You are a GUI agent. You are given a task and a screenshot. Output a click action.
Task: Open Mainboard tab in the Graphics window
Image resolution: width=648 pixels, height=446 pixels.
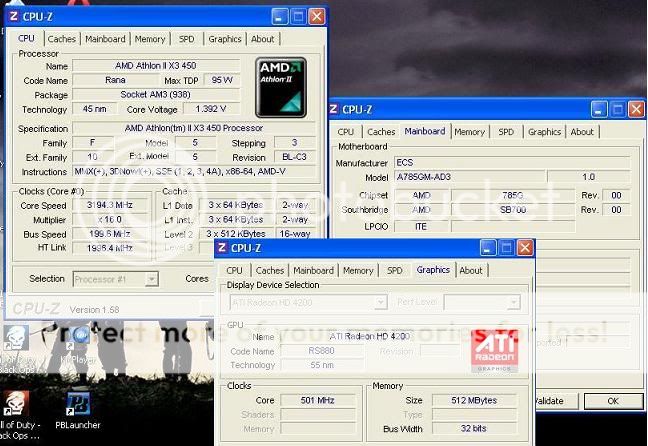[x=313, y=270]
